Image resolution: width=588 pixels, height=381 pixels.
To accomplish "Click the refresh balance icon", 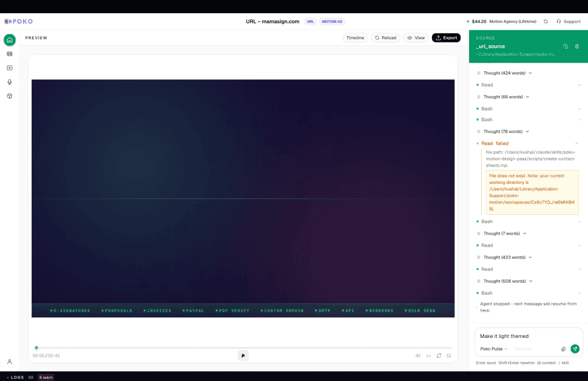I will point(546,21).
